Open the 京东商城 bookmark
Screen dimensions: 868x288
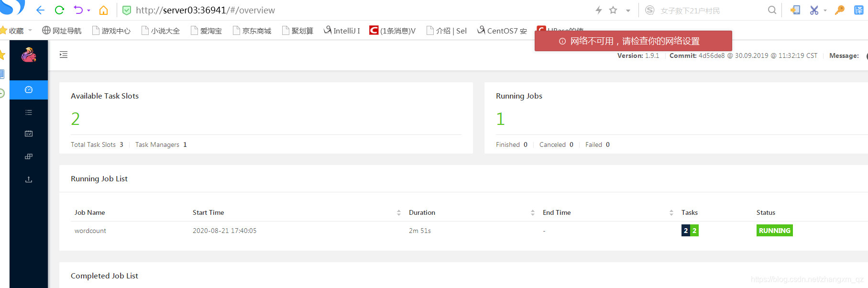252,31
